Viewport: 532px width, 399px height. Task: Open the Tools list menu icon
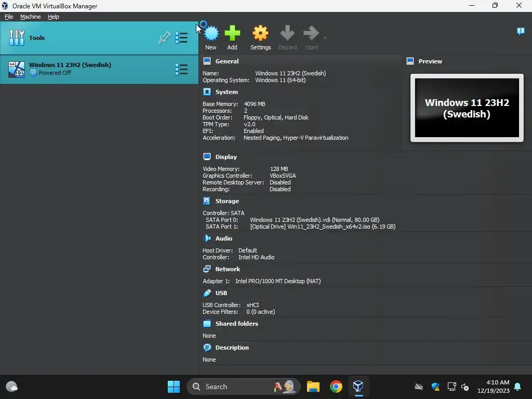point(181,37)
